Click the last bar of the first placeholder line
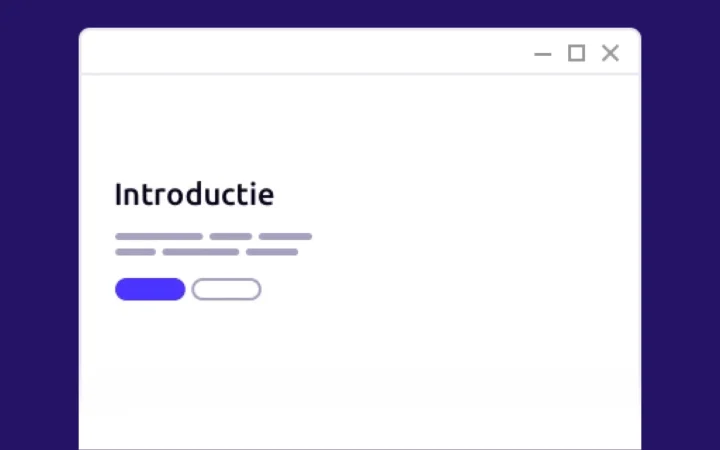Image resolution: width=720 pixels, height=450 pixels. coord(285,237)
